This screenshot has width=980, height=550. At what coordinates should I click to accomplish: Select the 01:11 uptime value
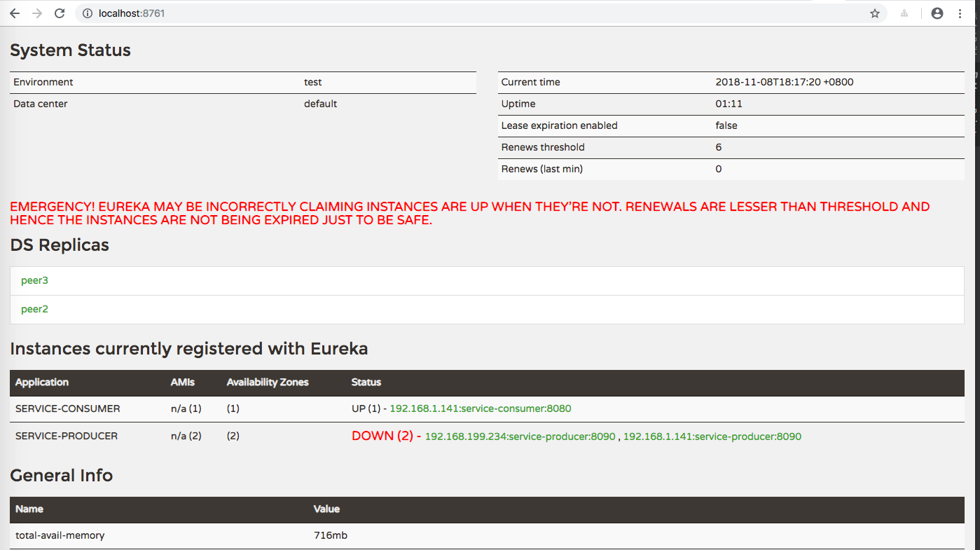pyautogui.click(x=729, y=104)
